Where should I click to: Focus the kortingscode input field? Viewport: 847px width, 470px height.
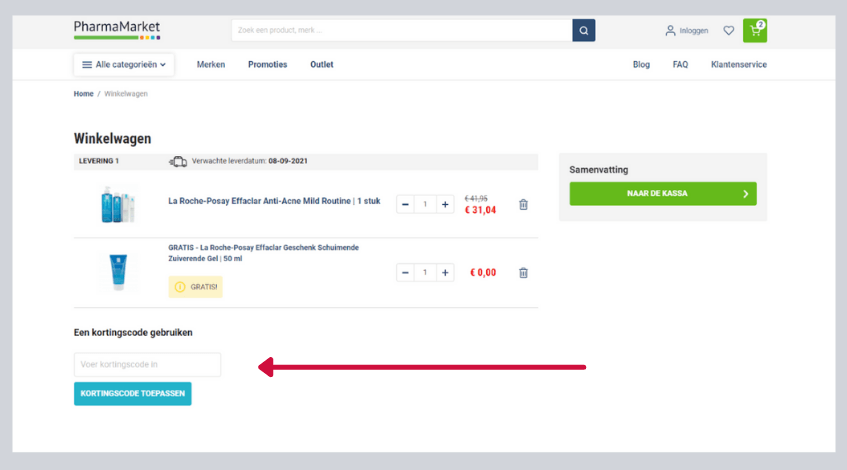(x=147, y=365)
